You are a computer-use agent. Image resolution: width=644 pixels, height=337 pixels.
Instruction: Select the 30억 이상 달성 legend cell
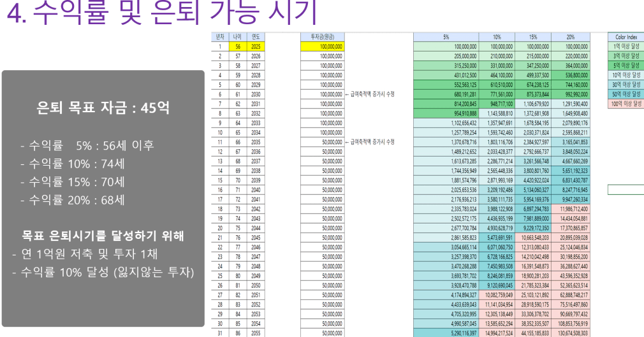626,85
